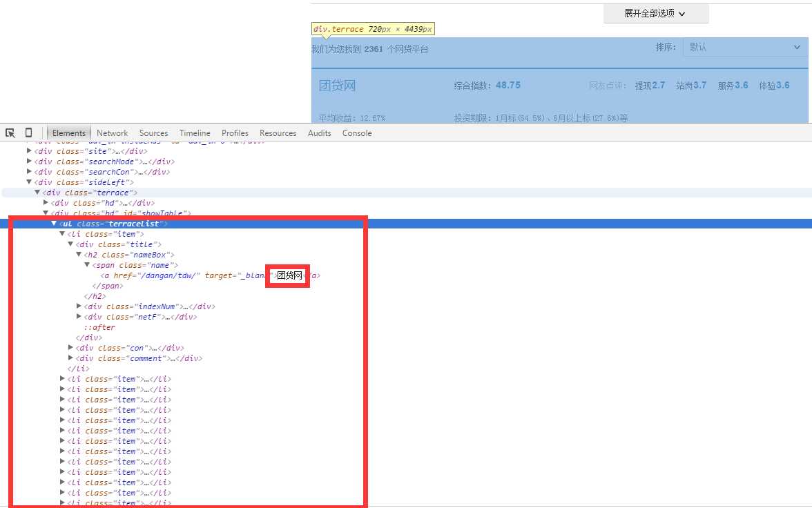Click the 展开全部选项 button
812x508 pixels.
click(x=656, y=14)
